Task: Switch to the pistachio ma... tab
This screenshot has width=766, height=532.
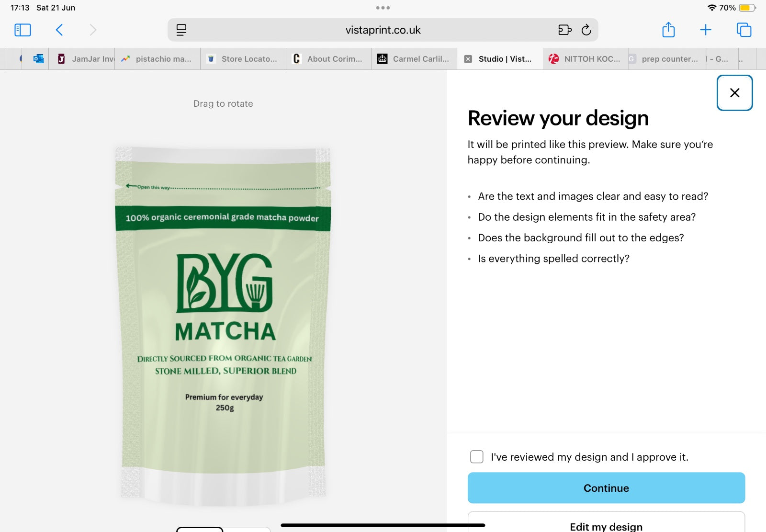Action: 158,59
